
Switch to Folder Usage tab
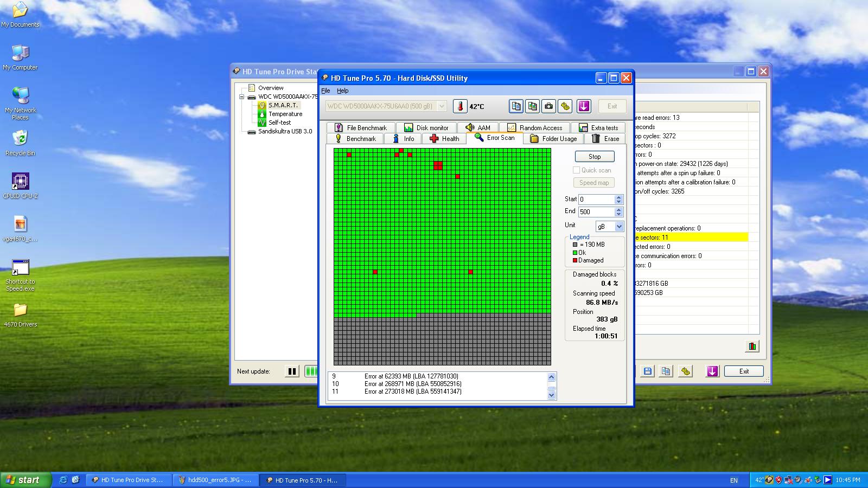click(x=553, y=139)
